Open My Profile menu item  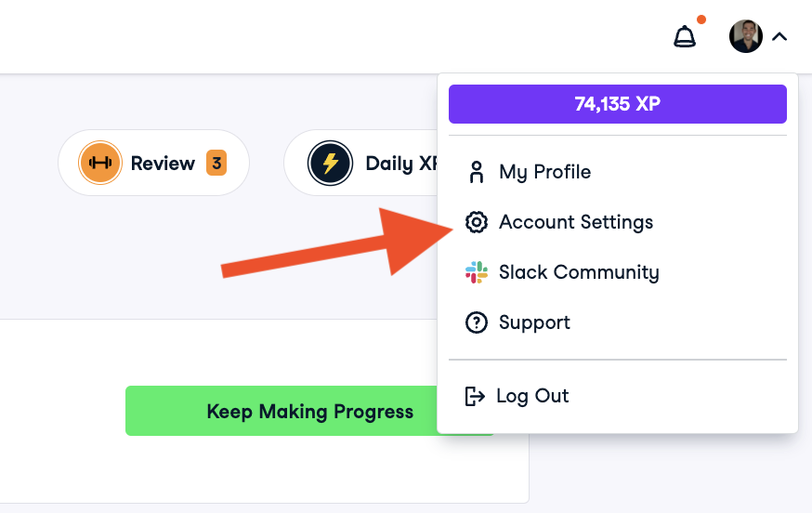544,172
